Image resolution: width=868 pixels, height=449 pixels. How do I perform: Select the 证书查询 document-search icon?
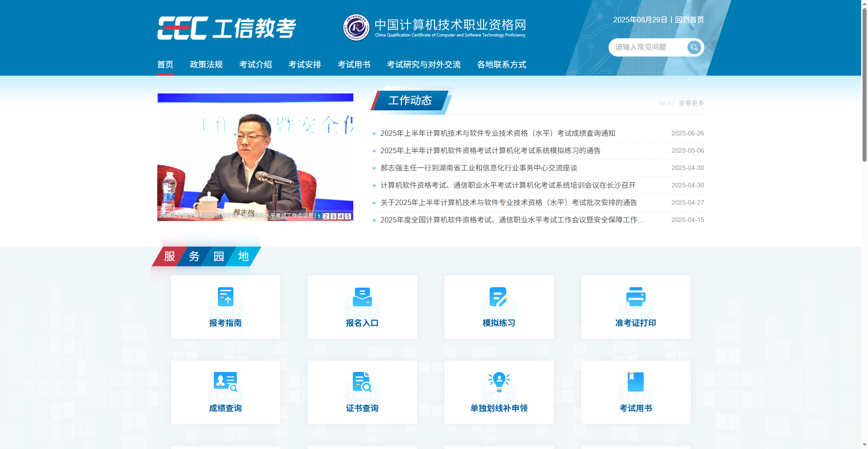tap(362, 382)
